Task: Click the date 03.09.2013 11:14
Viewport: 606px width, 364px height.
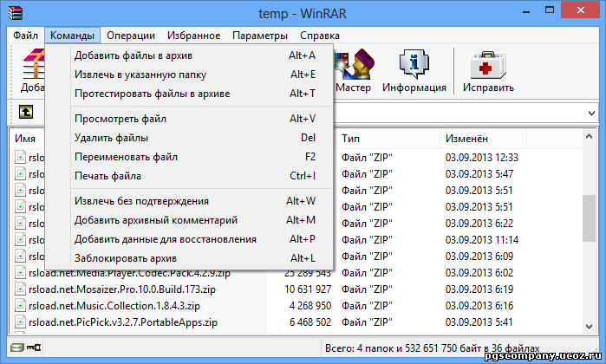Action: (482, 240)
